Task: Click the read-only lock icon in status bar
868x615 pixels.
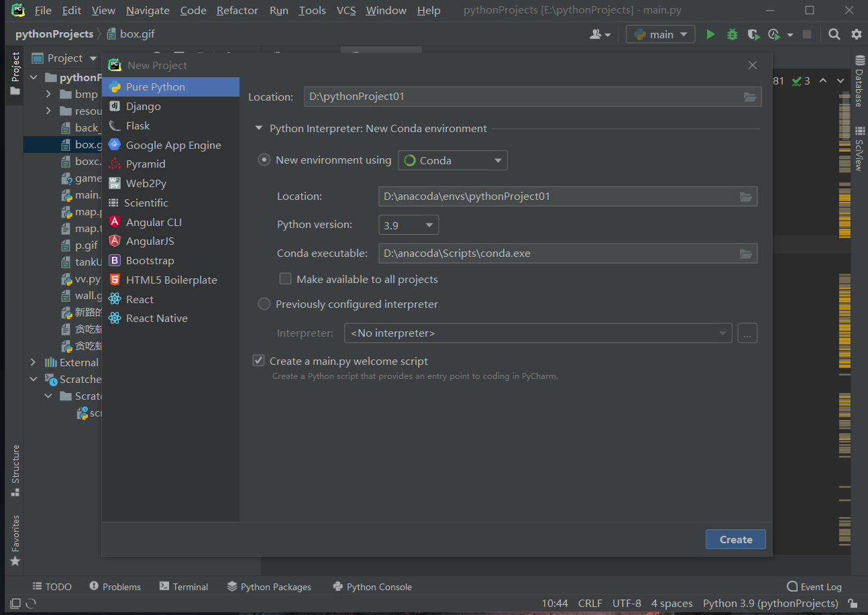Action: coord(853,603)
